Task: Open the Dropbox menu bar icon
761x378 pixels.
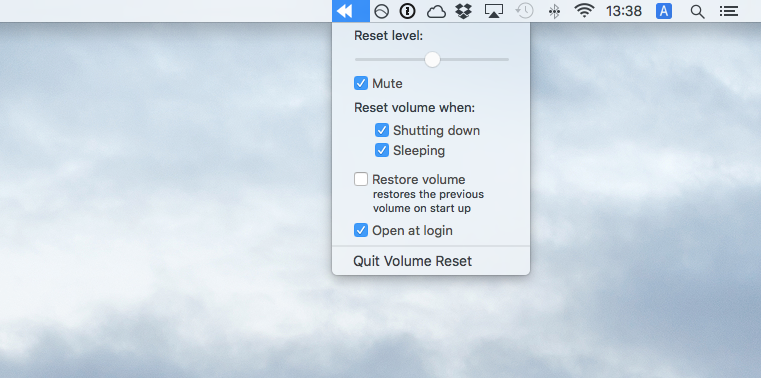Action: (x=464, y=11)
